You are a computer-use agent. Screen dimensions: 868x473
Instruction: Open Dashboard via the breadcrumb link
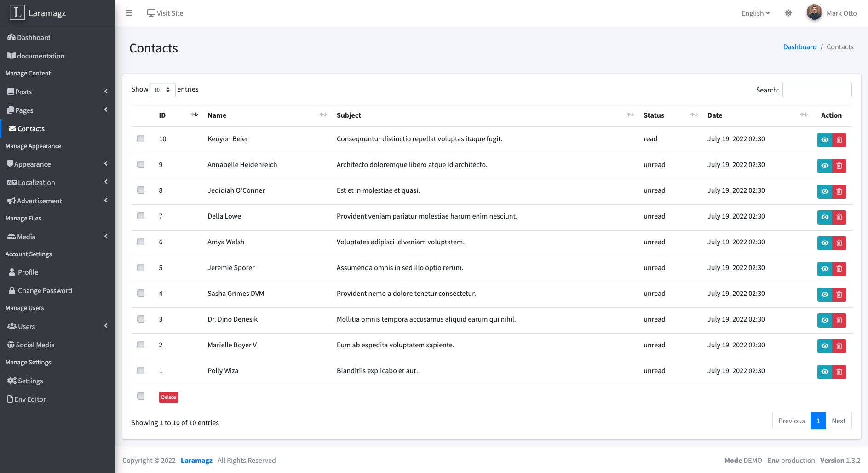[800, 46]
